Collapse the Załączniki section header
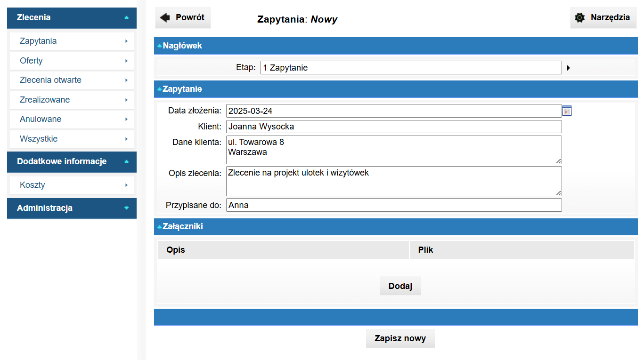Image resolution: width=644 pixels, height=360 pixels. (182, 226)
